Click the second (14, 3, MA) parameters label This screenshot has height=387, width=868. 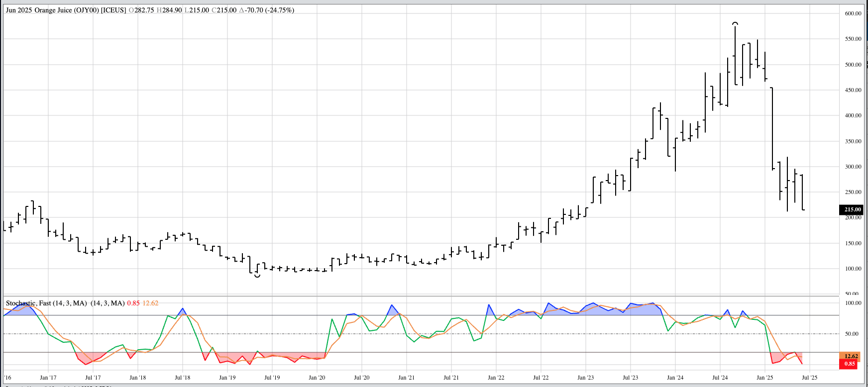tap(108, 303)
